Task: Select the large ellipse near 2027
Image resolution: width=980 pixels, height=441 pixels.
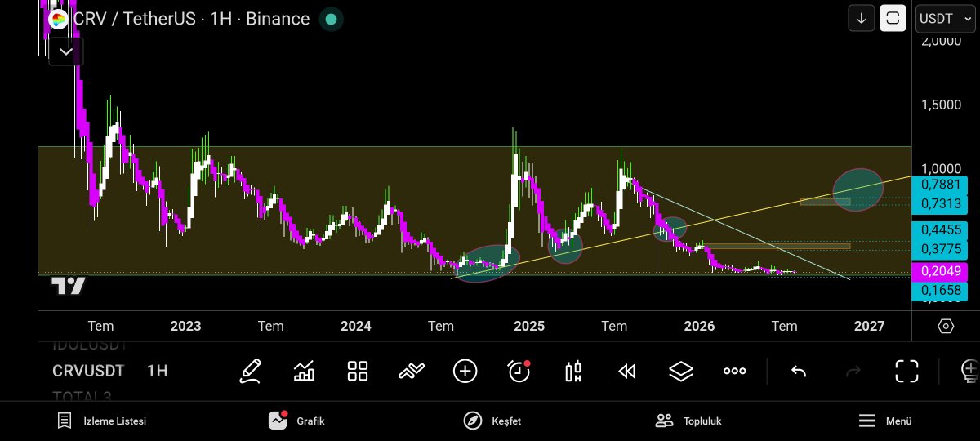Action: click(x=858, y=189)
